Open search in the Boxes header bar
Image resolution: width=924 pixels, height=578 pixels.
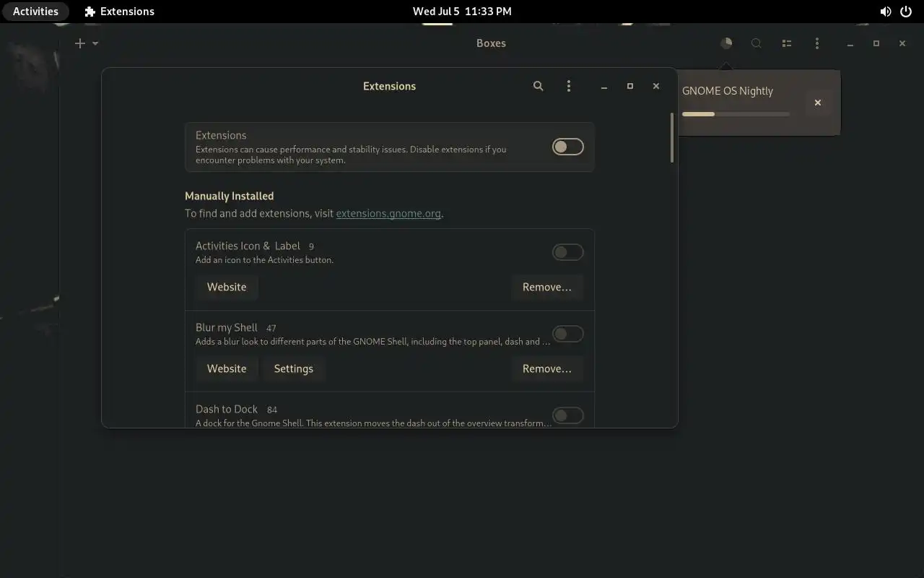757,43
